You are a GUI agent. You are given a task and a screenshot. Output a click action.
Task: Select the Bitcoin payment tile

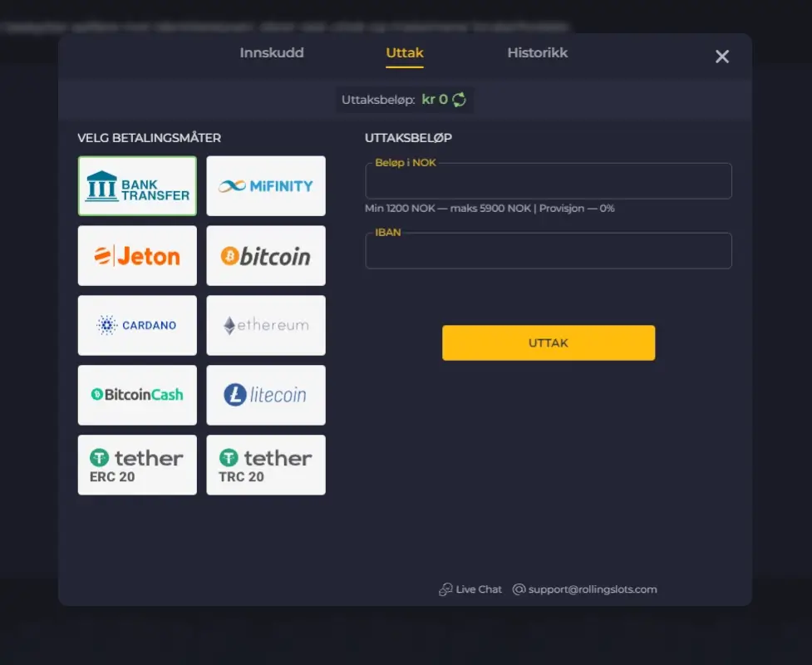(266, 255)
